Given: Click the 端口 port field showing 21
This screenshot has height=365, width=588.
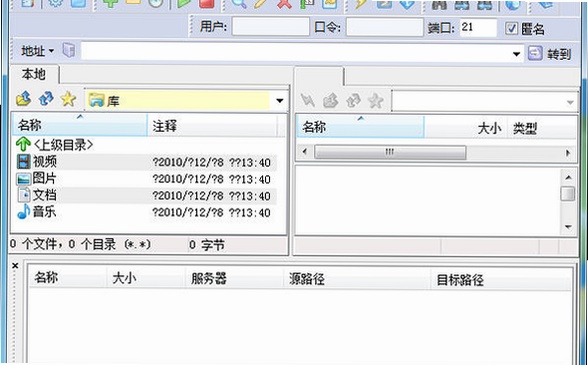Looking at the screenshot, I should pyautogui.click(x=478, y=27).
